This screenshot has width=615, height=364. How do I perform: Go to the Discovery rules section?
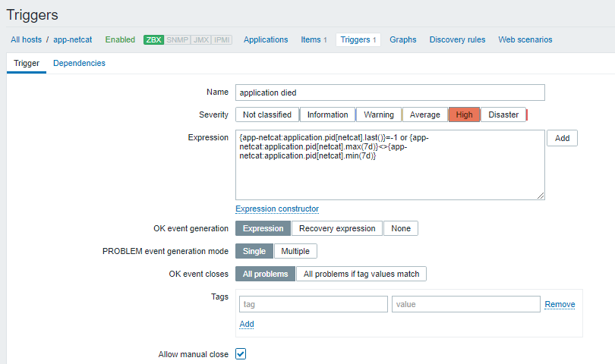coord(457,39)
